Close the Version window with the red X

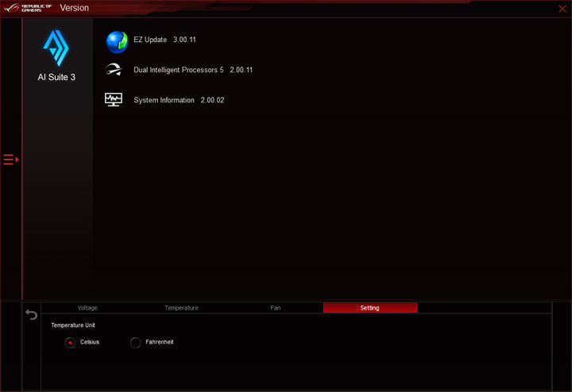(562, 9)
